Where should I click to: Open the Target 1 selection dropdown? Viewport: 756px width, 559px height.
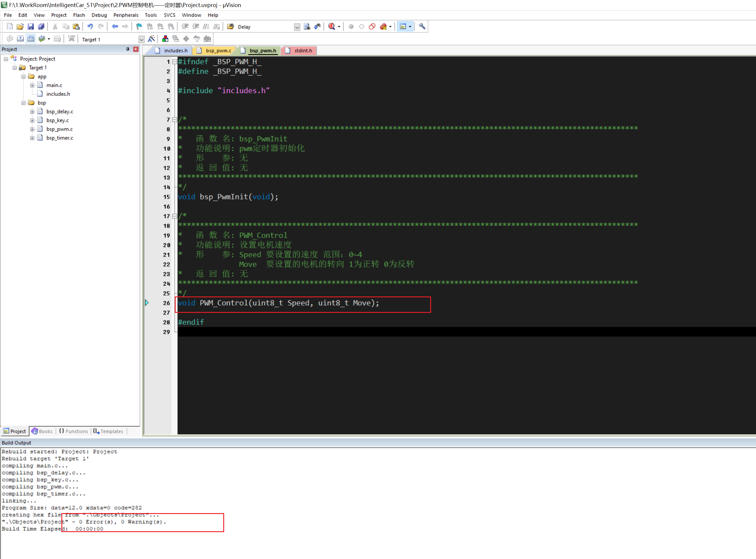tap(141, 39)
